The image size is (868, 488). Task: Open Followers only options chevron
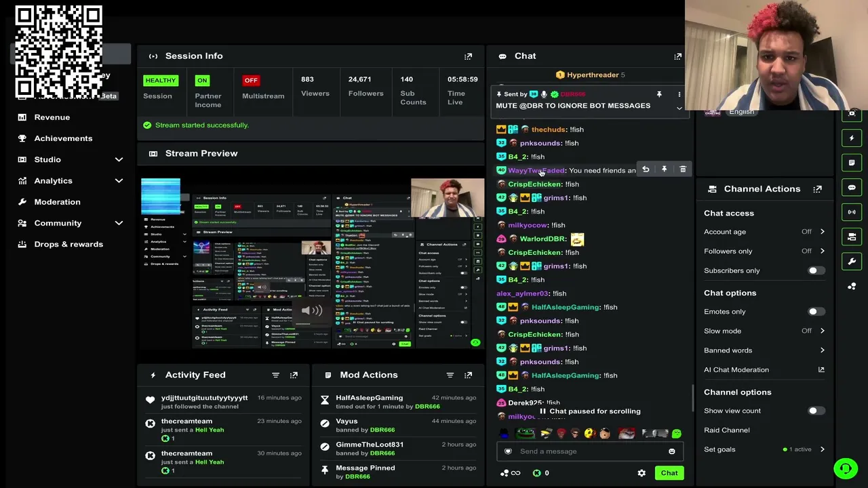point(822,251)
